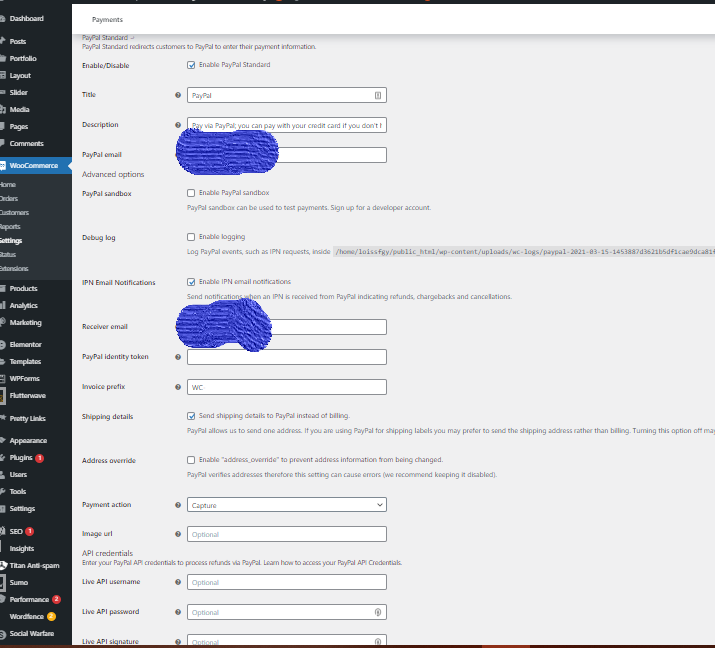Click the Invoice prefix help icon

pos(178,387)
